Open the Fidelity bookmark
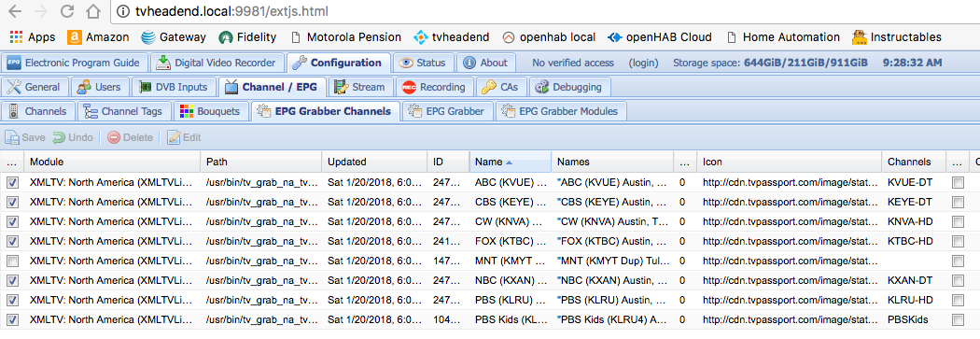Screen dimensions: 980x339 point(247,37)
